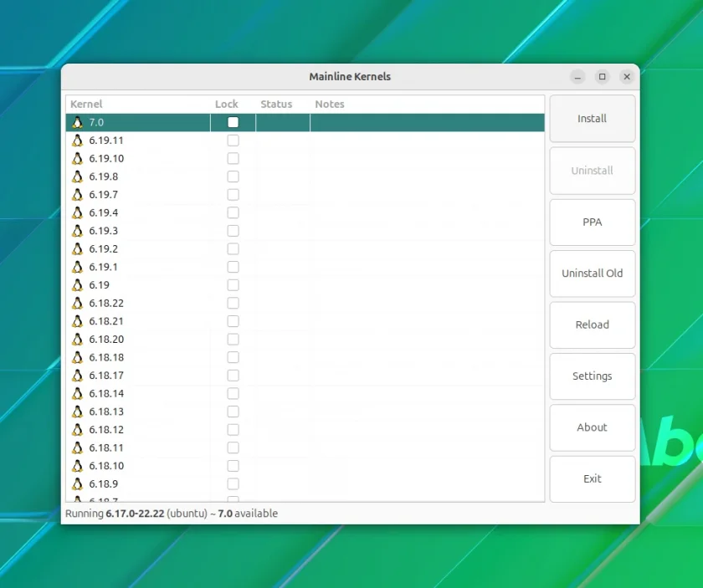Click the penguin icon beside kernel 6.18.17

click(78, 376)
